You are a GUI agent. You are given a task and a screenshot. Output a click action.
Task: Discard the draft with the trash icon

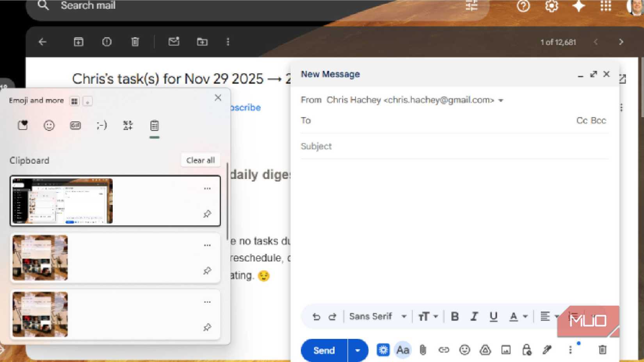point(602,350)
